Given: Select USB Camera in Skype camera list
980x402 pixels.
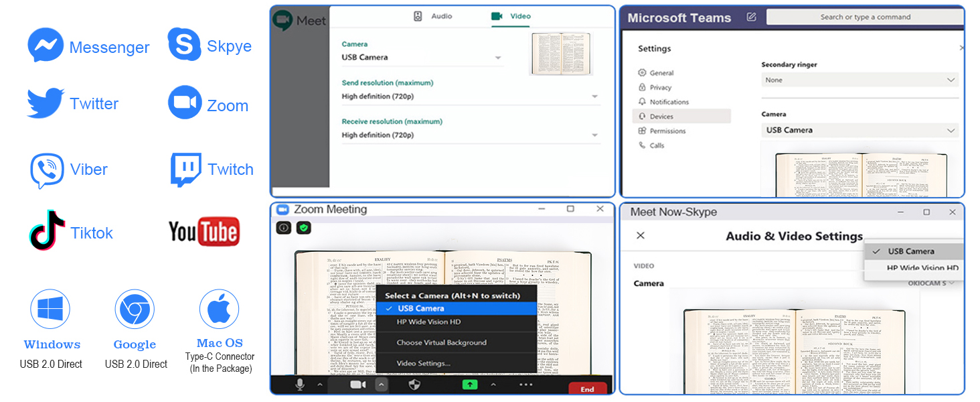Looking at the screenshot, I should 913,251.
